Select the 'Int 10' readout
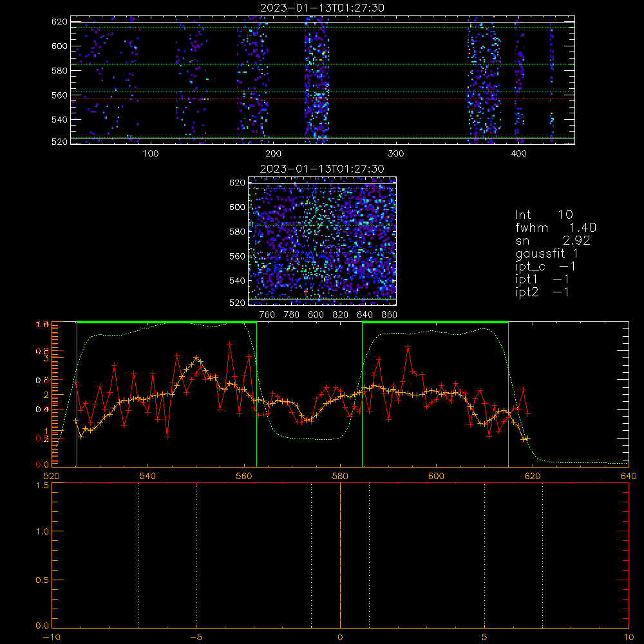The height and width of the screenshot is (644, 644). point(544,215)
